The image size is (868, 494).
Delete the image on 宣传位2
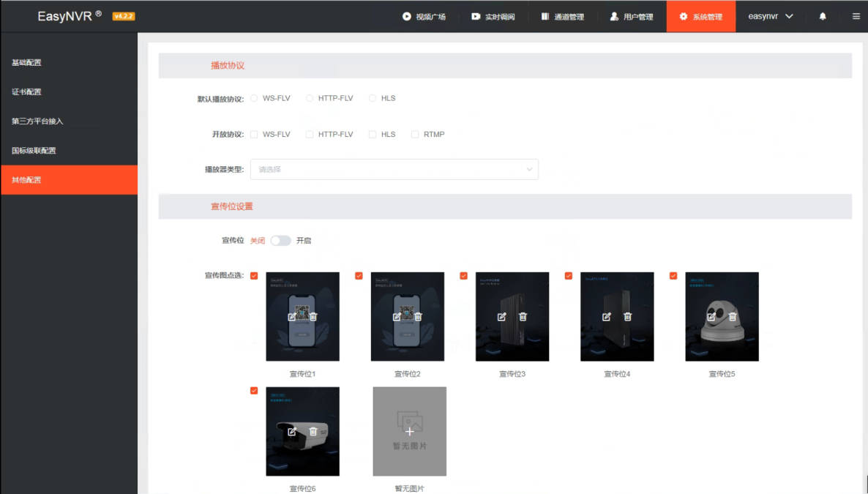point(418,317)
